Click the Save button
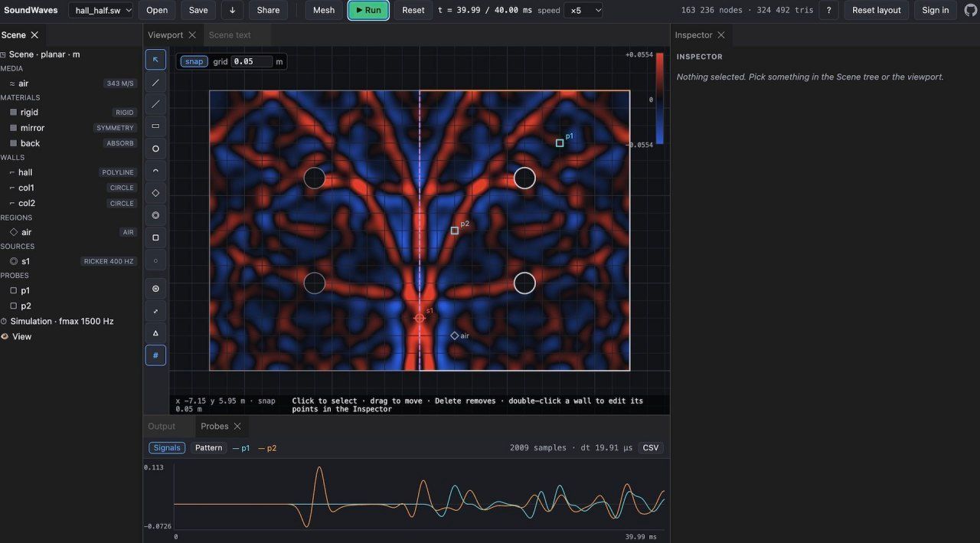The height and width of the screenshot is (543, 980). 198,10
